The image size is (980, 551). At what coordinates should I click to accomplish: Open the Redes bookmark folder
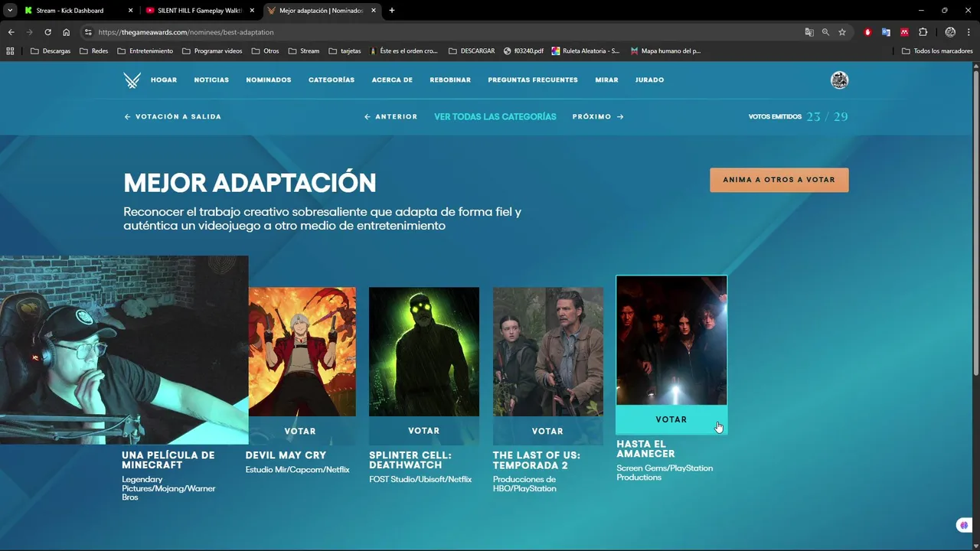pyautogui.click(x=93, y=51)
